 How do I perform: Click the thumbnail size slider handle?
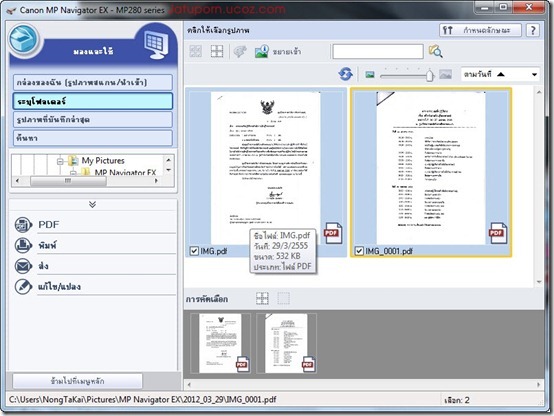point(430,75)
